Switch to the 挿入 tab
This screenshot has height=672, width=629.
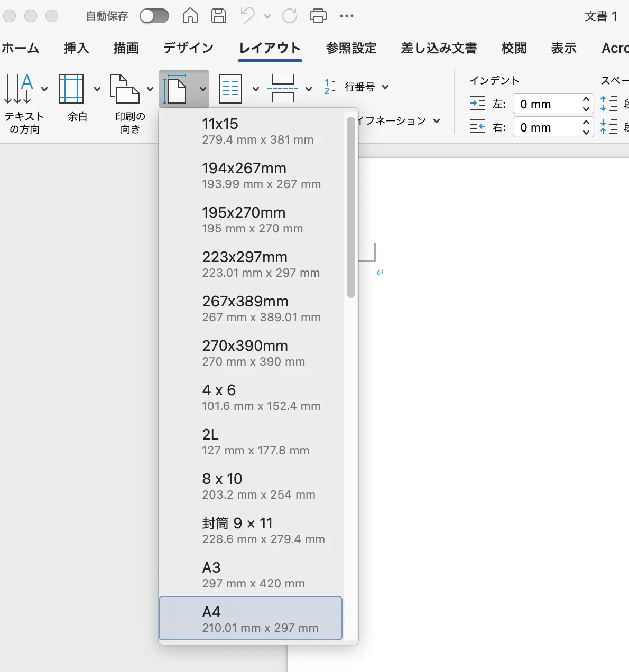[77, 48]
